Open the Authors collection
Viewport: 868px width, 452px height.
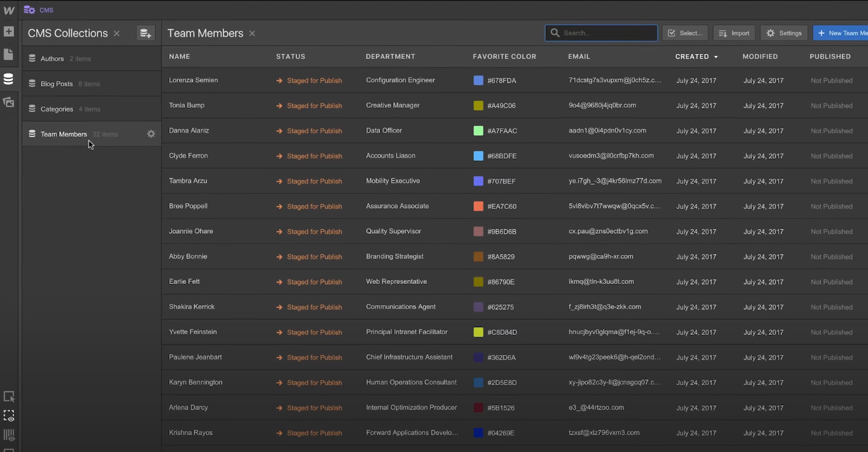point(52,59)
